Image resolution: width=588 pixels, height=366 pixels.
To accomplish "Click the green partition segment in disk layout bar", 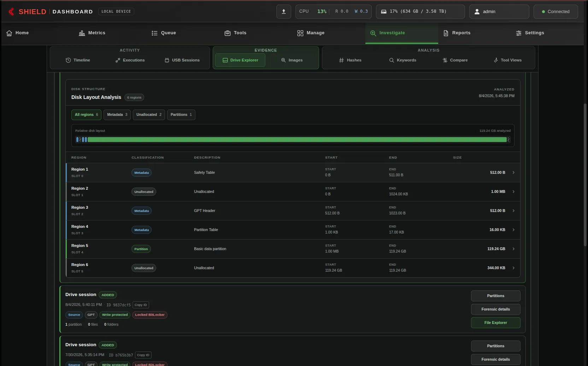I will point(297,140).
